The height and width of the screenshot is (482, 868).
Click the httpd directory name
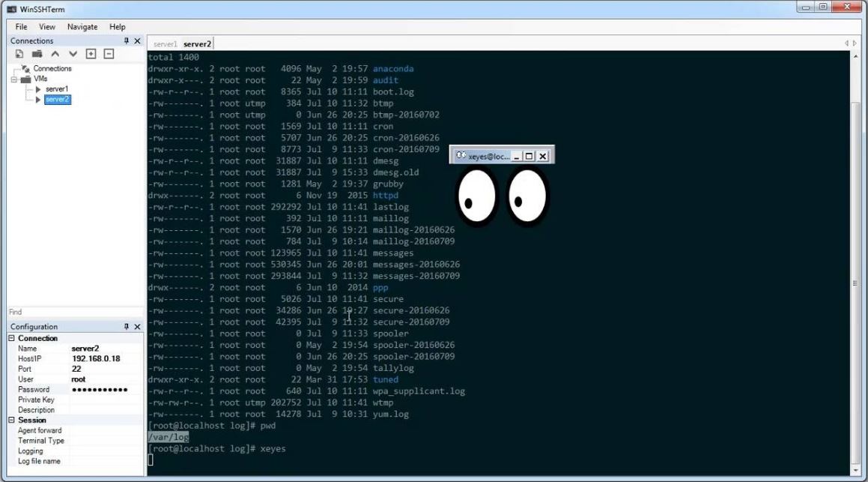[x=385, y=196]
